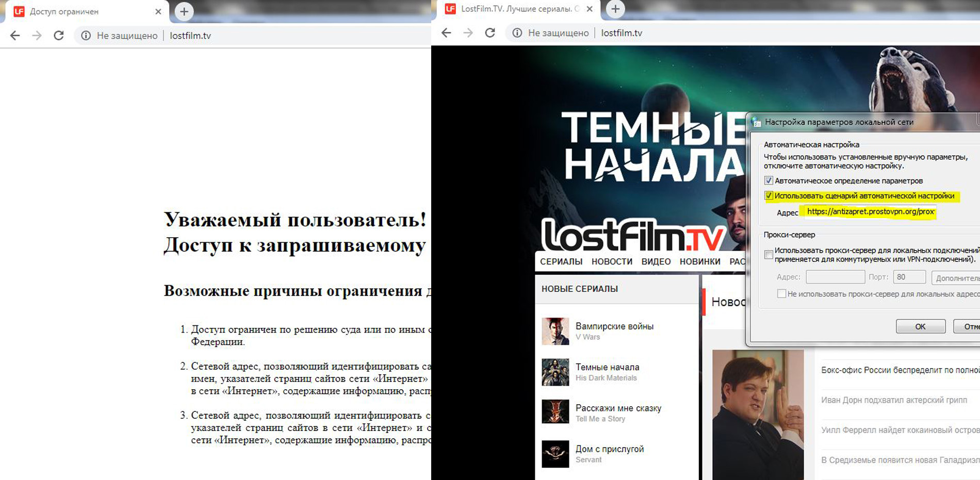Image resolution: width=980 pixels, height=480 pixels.
Task: Open site info icon in left browser
Action: 86,36
